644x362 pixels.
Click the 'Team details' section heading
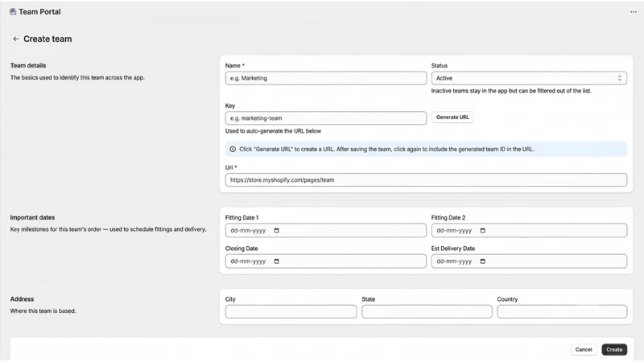click(x=28, y=66)
